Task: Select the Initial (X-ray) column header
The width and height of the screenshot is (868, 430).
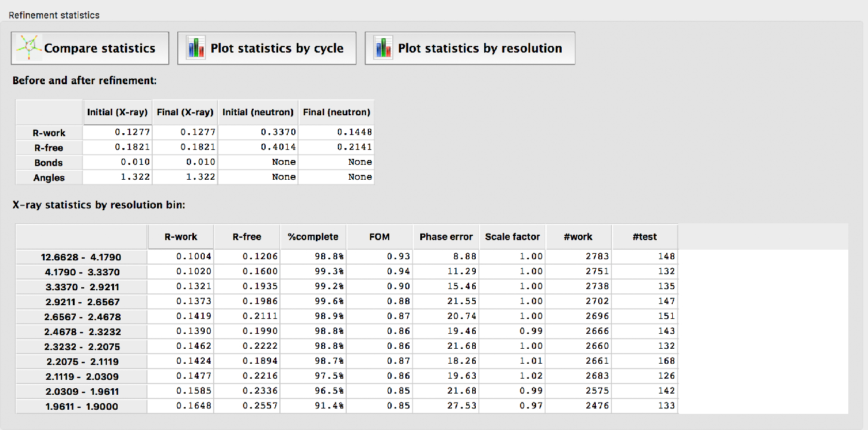Action: pos(117,112)
